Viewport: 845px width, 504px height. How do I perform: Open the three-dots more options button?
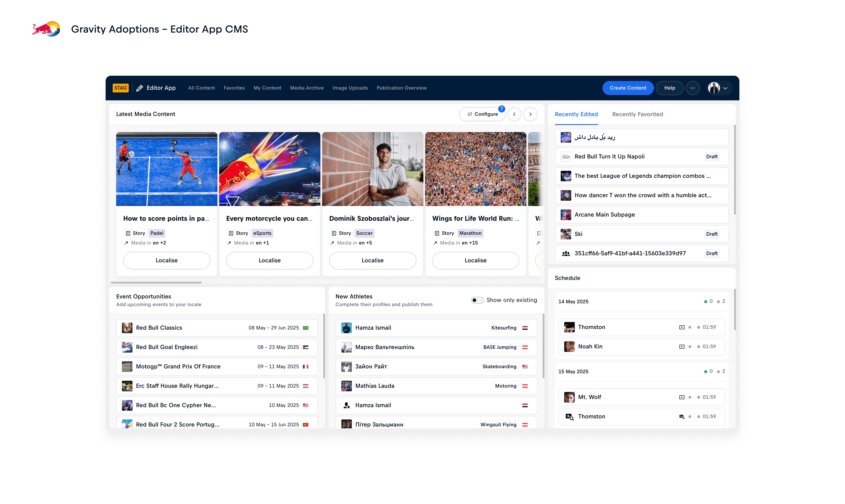tap(693, 88)
